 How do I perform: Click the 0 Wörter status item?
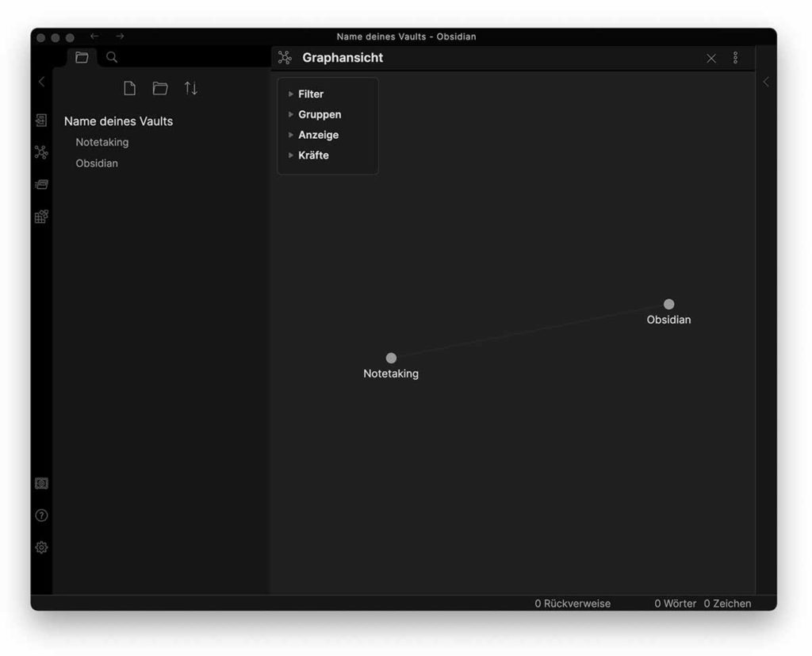click(676, 604)
